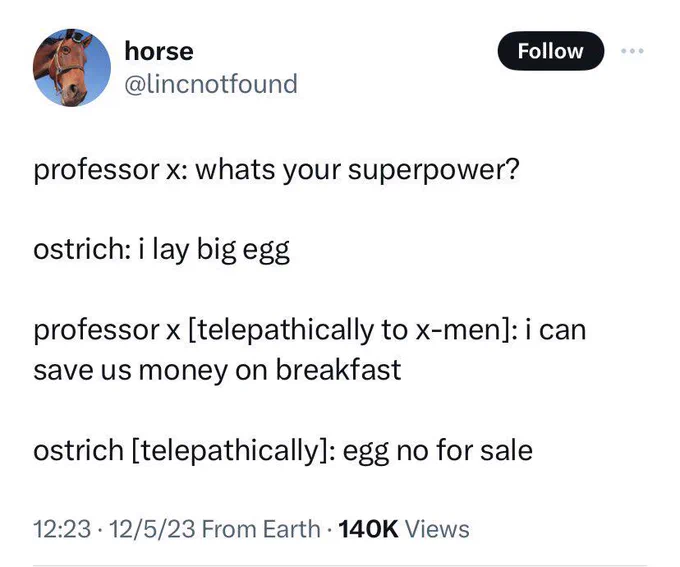The height and width of the screenshot is (567, 680).
Task: Open the 140K view count
Action: (368, 529)
